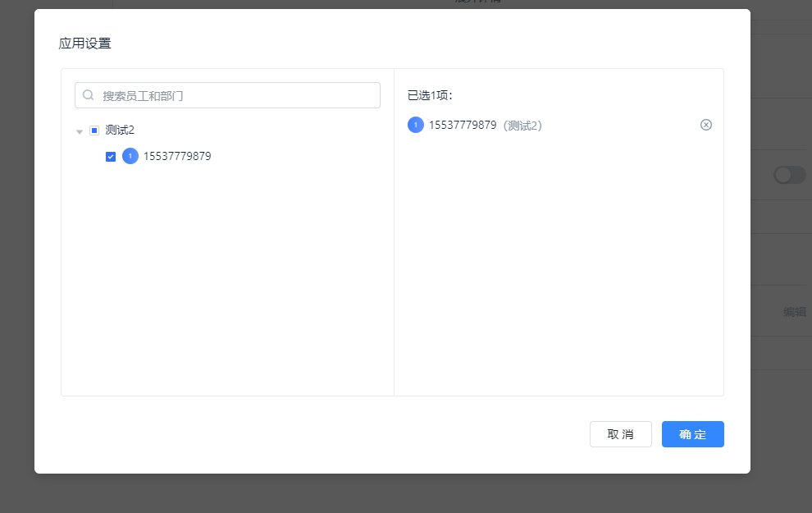Click the magnifier icon in the search box

point(89,95)
